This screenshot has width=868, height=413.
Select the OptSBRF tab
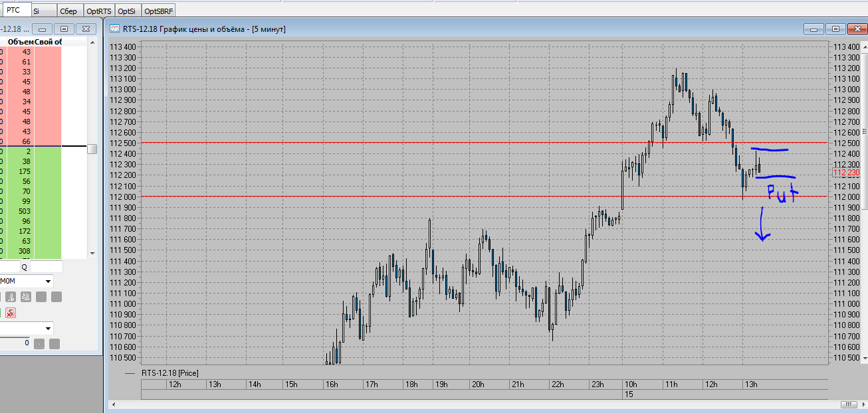[x=159, y=11]
